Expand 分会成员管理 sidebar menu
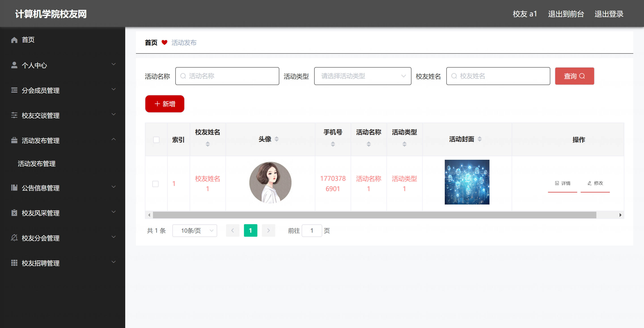This screenshot has height=328, width=644. click(x=114, y=89)
